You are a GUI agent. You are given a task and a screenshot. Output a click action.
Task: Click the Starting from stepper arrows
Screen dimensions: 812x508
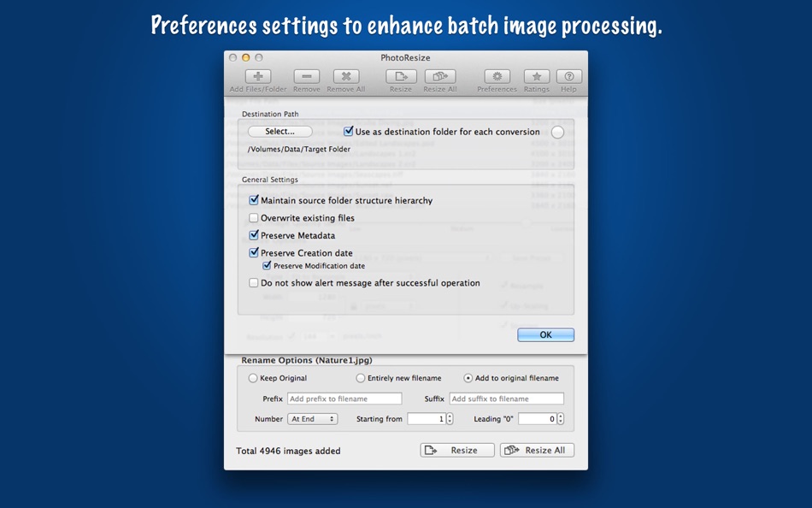click(450, 419)
